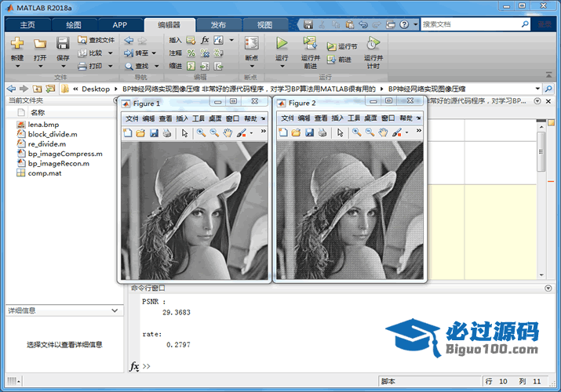
Task: Click the search documentation (搜索文档) field
Action: pyautogui.click(x=471, y=24)
